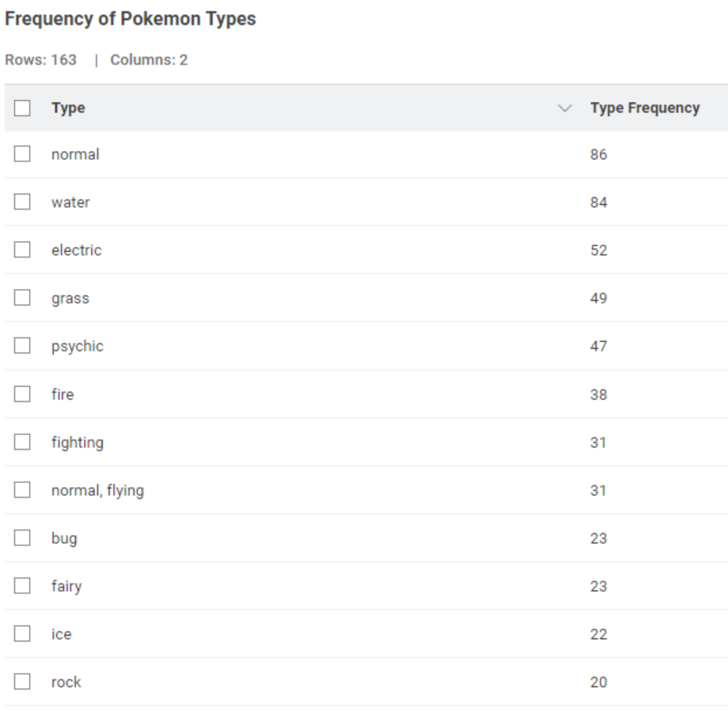This screenshot has width=728, height=713.
Task: Select the frequency value 86 cell
Action: coord(598,154)
